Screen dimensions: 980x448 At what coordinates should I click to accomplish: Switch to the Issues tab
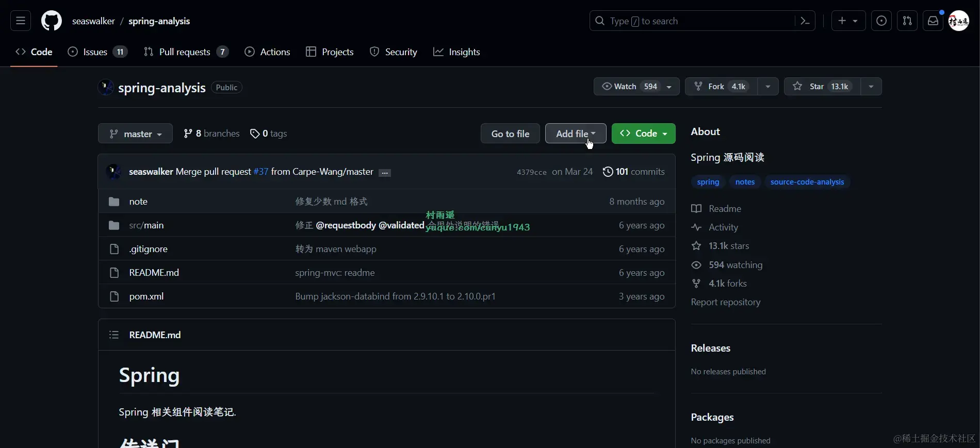point(97,52)
